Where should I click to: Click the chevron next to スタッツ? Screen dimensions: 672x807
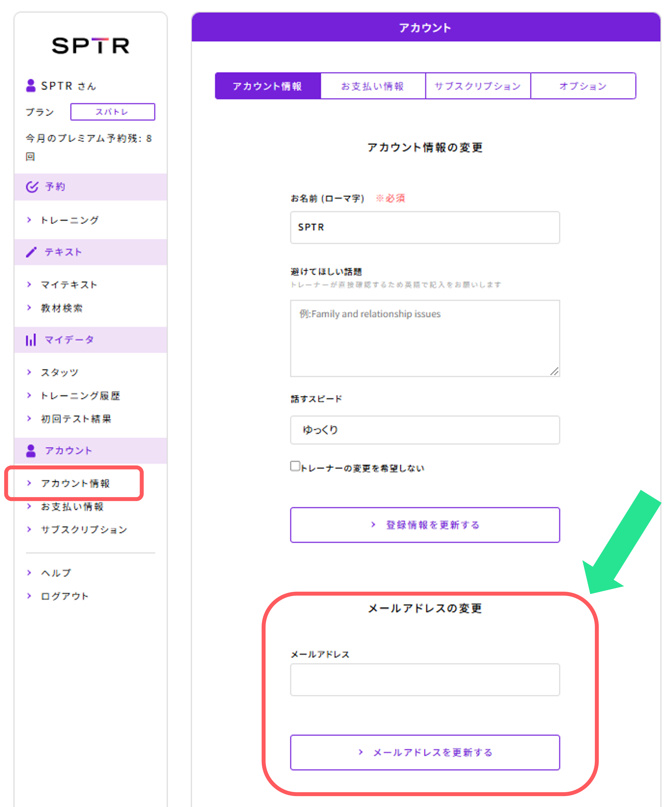click(x=29, y=372)
